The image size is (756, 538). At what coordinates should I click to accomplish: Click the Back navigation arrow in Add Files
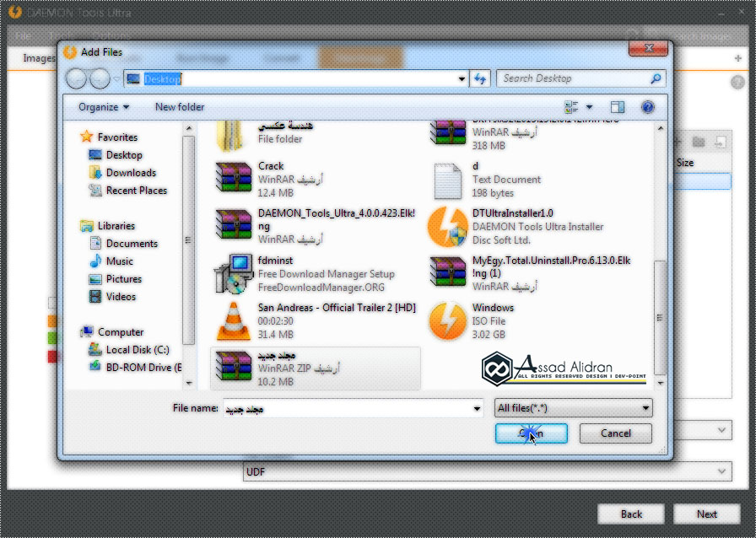coord(76,78)
